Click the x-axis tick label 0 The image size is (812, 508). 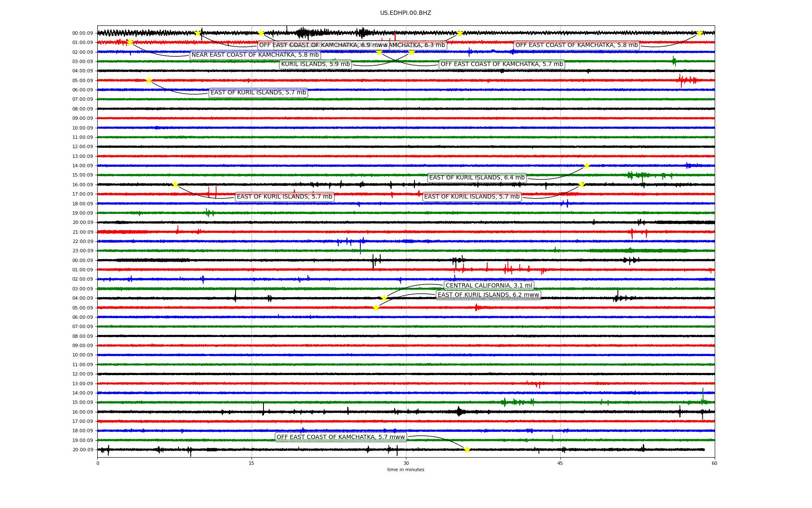[x=98, y=463]
